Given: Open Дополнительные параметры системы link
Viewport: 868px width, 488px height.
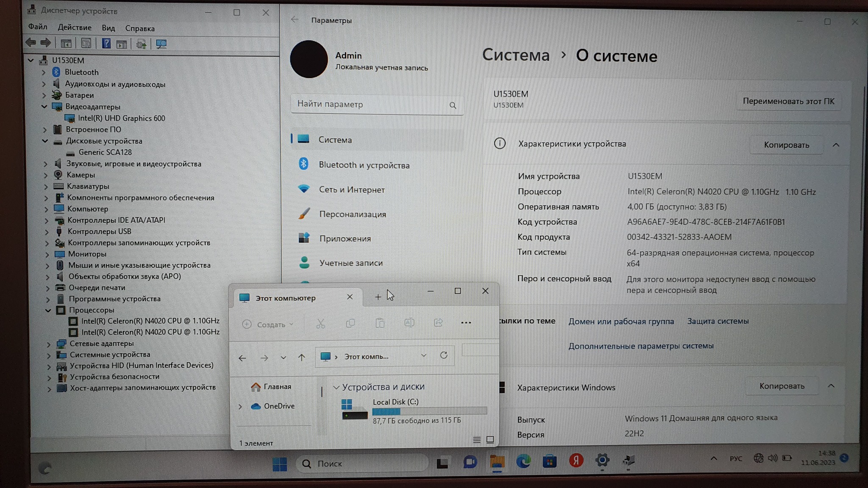Looking at the screenshot, I should point(640,346).
